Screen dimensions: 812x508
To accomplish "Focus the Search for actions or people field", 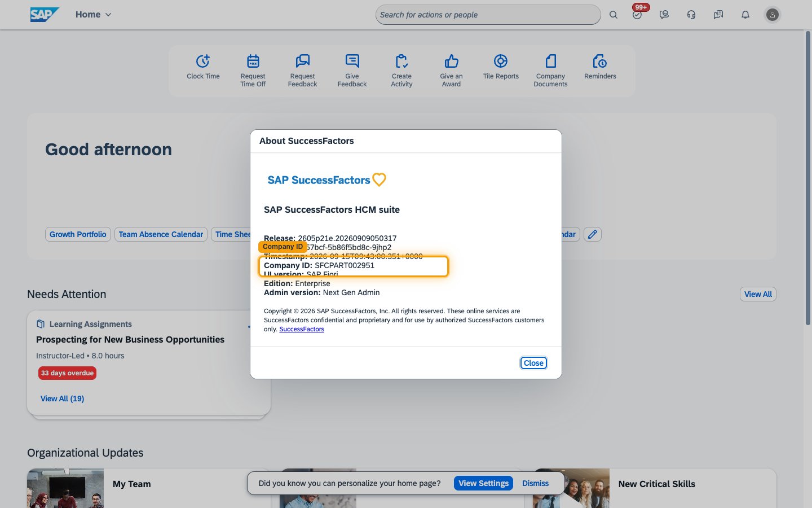I will coord(488,15).
